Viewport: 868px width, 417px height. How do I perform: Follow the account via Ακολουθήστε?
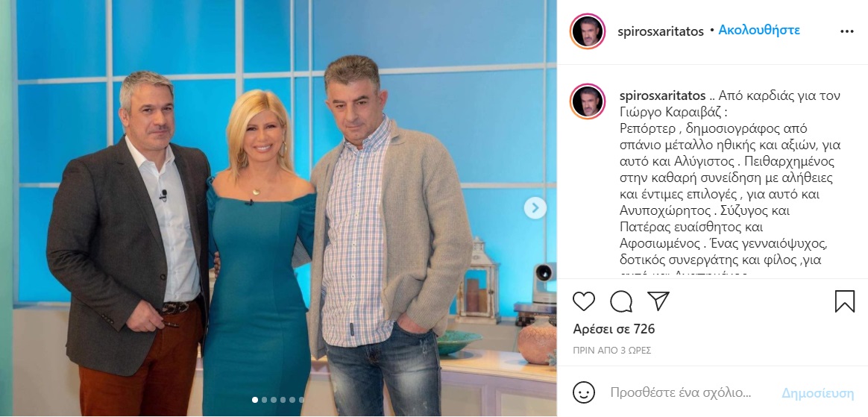tap(759, 31)
